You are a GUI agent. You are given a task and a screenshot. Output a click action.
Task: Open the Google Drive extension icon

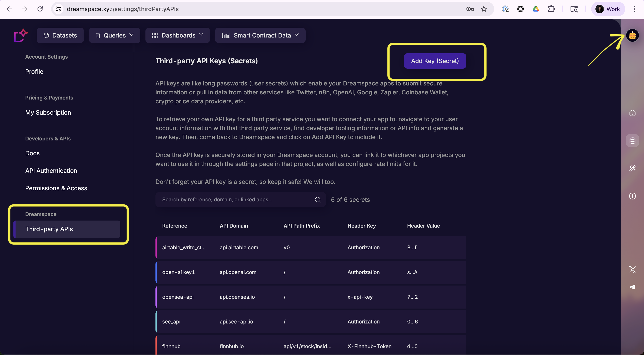536,9
